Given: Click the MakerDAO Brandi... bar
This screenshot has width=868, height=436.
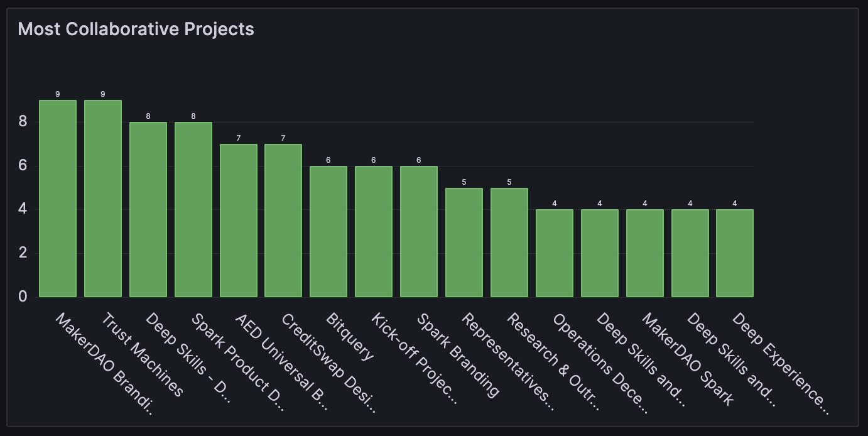Looking at the screenshot, I should click(58, 199).
